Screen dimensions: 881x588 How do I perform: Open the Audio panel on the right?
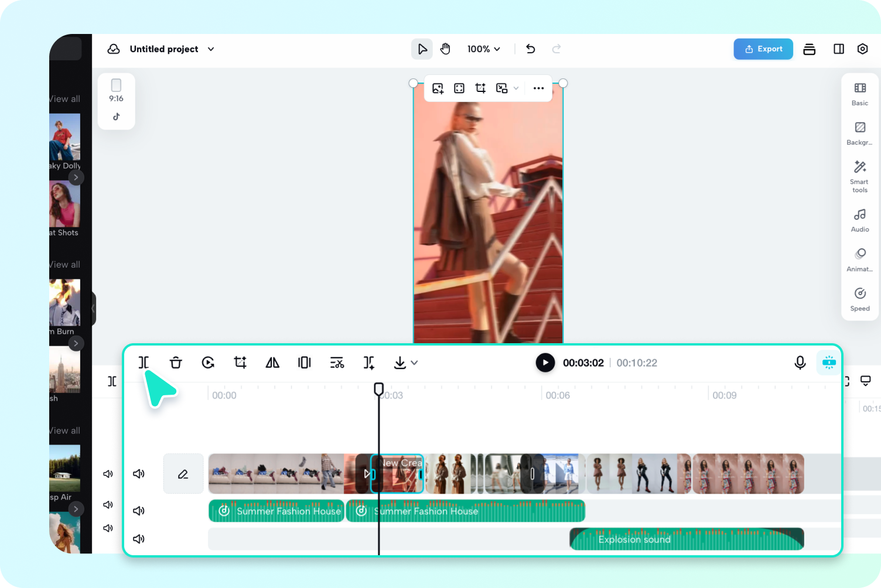tap(859, 219)
